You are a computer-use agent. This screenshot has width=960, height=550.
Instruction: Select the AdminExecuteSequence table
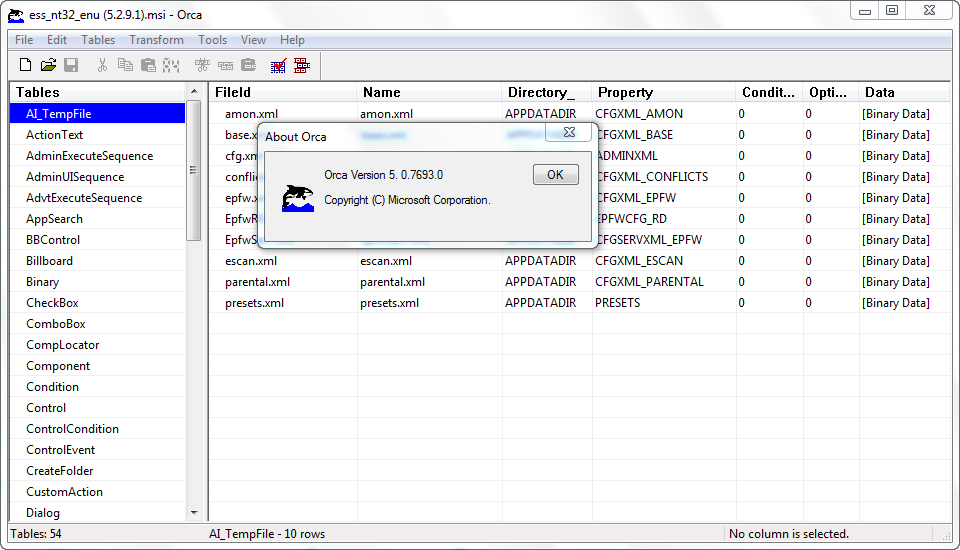[97, 156]
